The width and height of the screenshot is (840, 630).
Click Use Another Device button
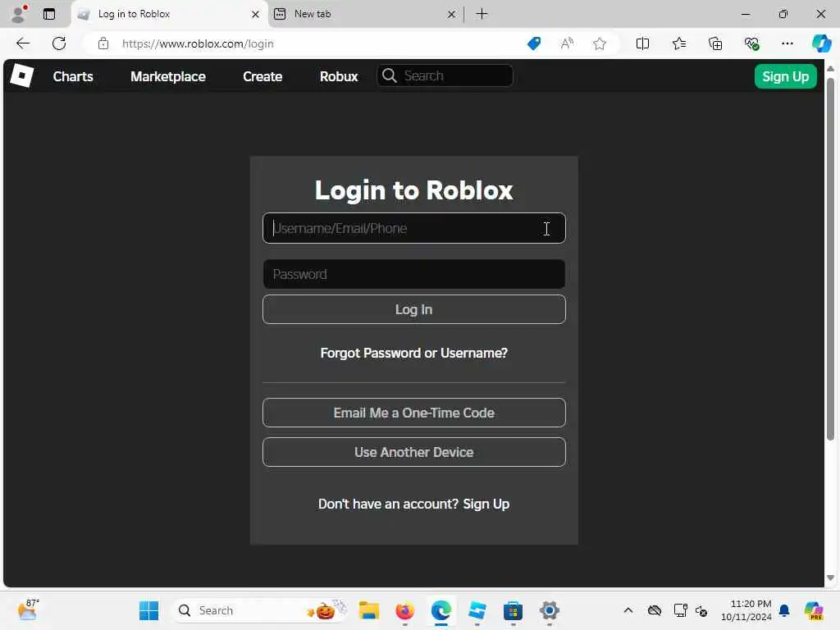(413, 452)
